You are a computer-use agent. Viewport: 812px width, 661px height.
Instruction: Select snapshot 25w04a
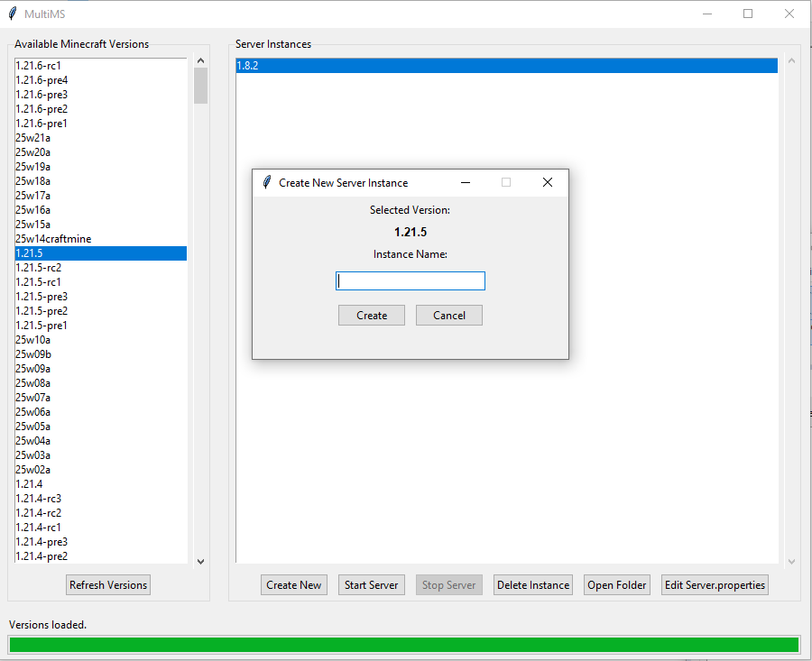[100, 441]
